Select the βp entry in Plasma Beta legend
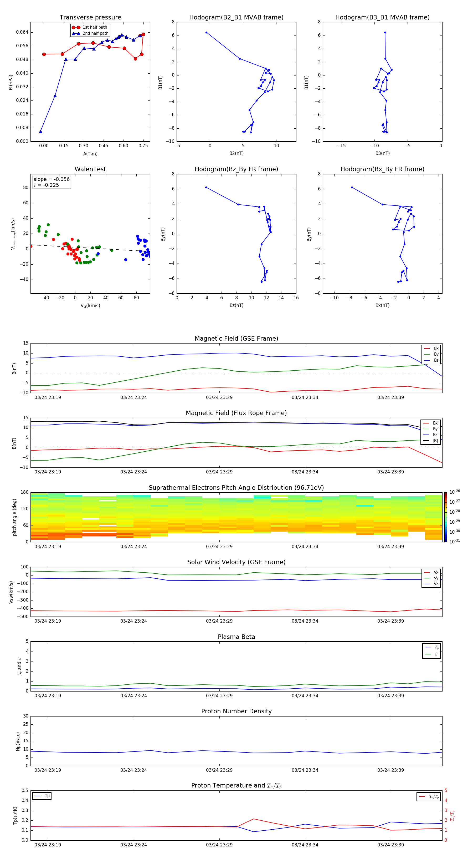The image size is (473, 868). 431,647
